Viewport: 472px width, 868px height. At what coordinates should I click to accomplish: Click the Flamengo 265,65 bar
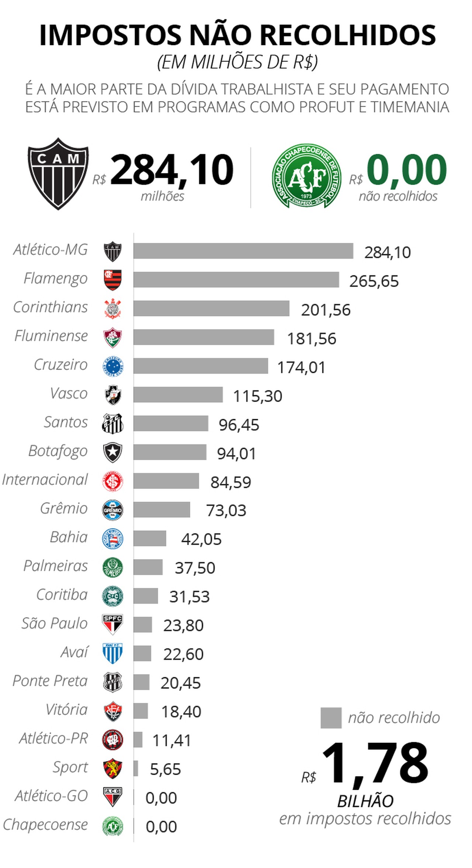pyautogui.click(x=236, y=280)
